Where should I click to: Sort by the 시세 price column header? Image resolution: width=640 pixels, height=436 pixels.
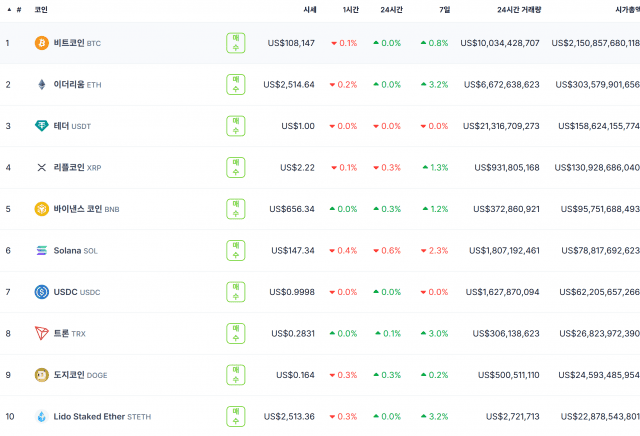point(310,9)
